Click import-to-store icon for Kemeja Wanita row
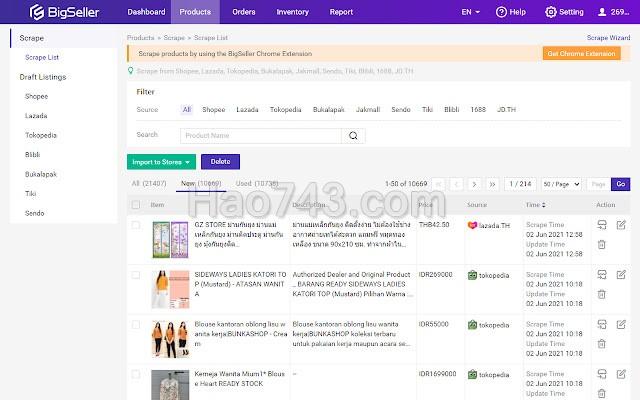640x400 pixels. [602, 374]
